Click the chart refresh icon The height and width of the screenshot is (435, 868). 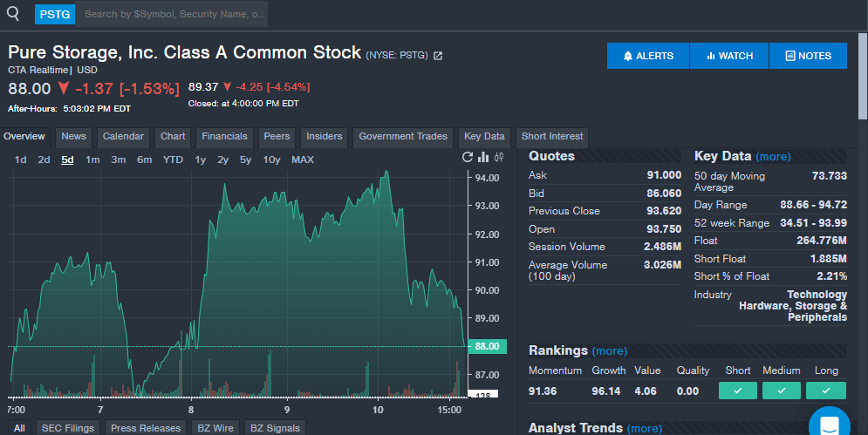click(x=468, y=158)
